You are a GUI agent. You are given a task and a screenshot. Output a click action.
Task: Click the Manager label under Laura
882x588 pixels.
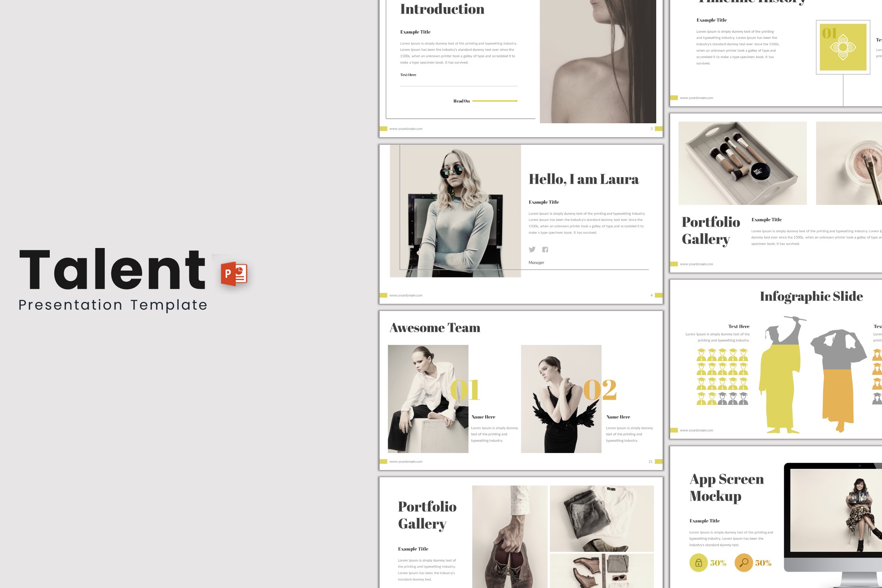pos(536,263)
